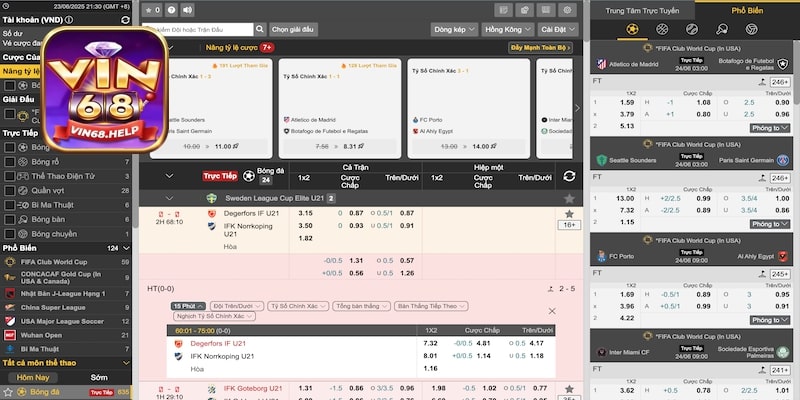Select the Sớm tab
This screenshot has height=400, width=800.
99,378
